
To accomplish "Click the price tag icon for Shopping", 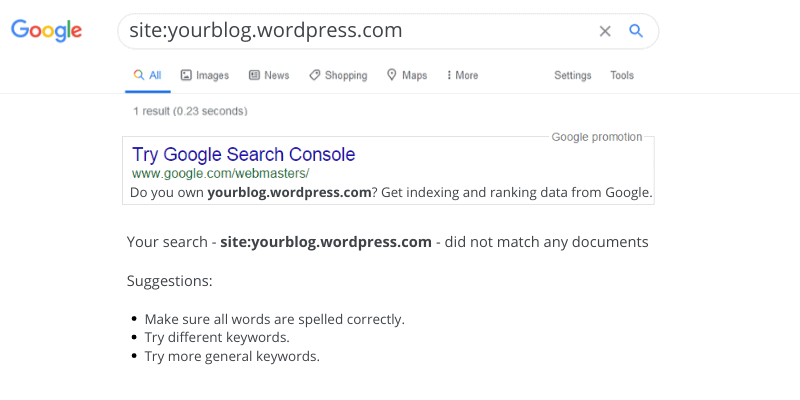I will [x=315, y=75].
